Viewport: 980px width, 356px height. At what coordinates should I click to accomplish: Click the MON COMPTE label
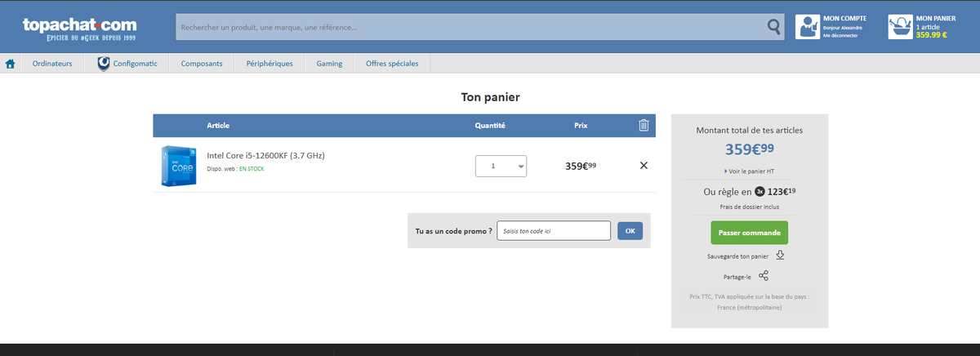(x=844, y=18)
